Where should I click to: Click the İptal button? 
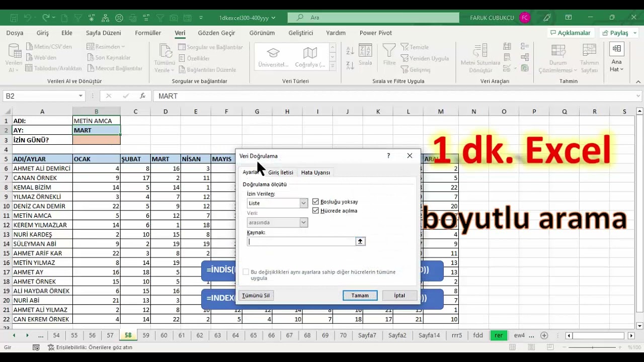(x=399, y=296)
